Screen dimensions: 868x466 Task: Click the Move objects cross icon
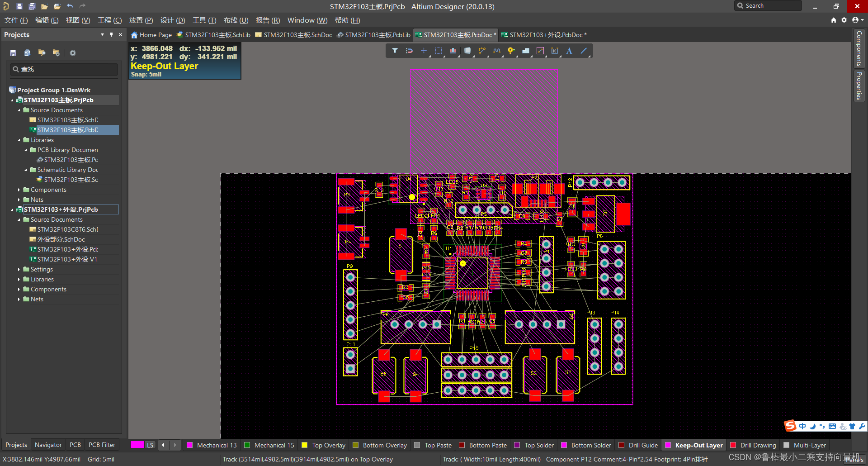[x=424, y=51]
